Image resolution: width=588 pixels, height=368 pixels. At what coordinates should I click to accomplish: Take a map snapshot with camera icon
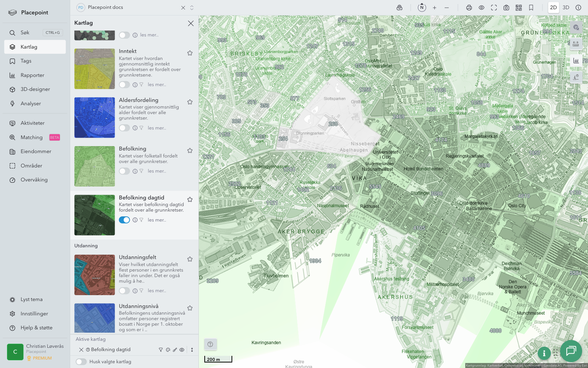[x=506, y=8]
